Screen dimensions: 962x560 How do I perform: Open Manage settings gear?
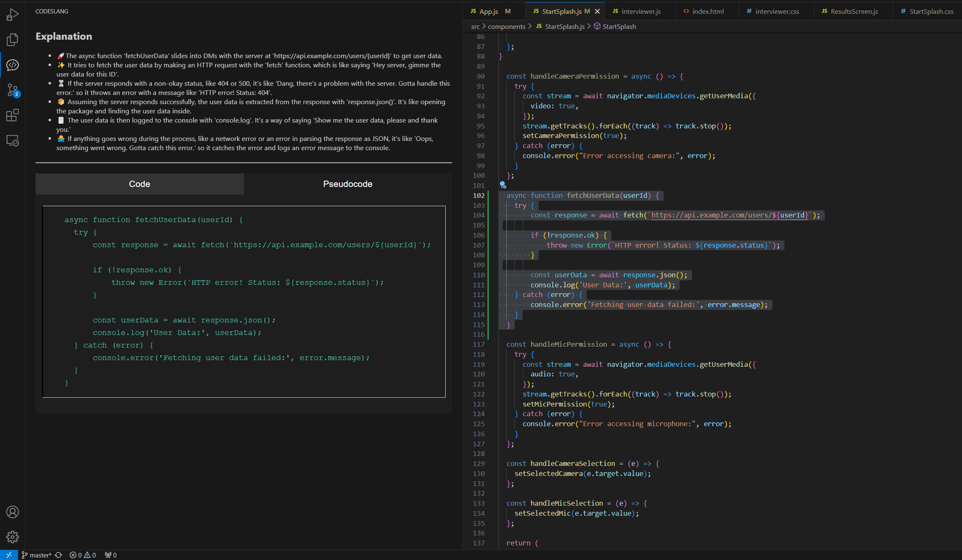tap(12, 537)
